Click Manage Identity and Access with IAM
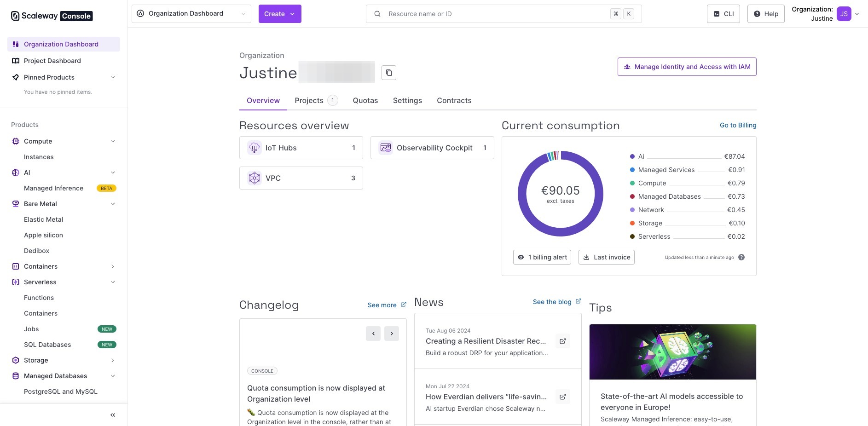The image size is (868, 426). (x=687, y=67)
